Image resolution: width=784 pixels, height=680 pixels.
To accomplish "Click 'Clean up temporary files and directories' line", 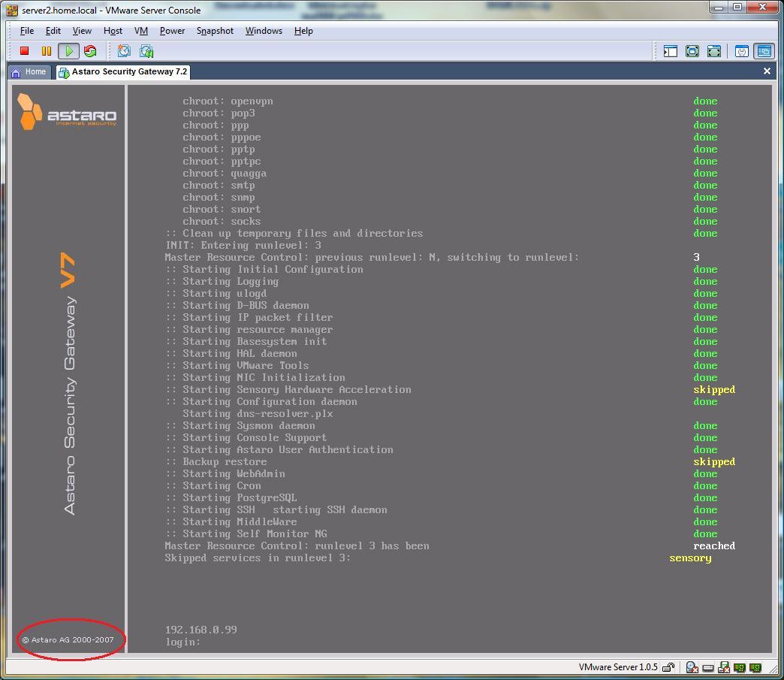I will point(294,233).
